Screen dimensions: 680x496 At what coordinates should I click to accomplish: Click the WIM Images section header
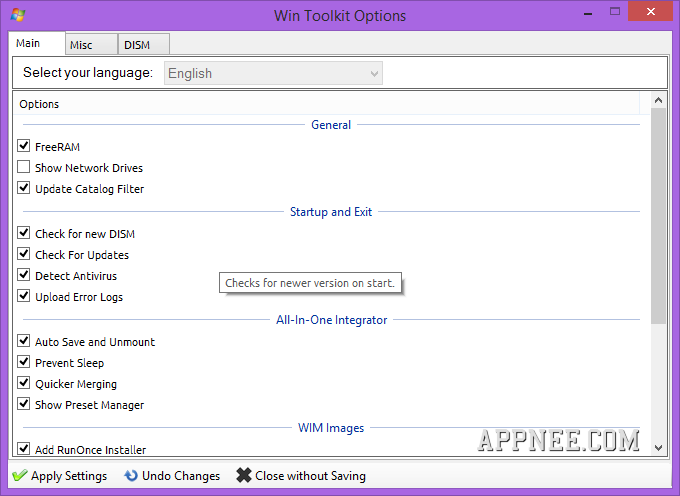(331, 428)
